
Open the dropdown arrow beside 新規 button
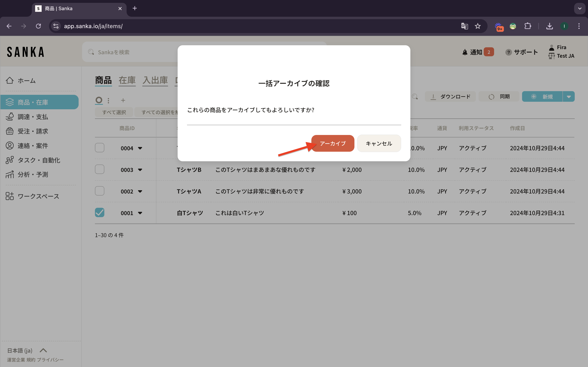[x=569, y=97]
